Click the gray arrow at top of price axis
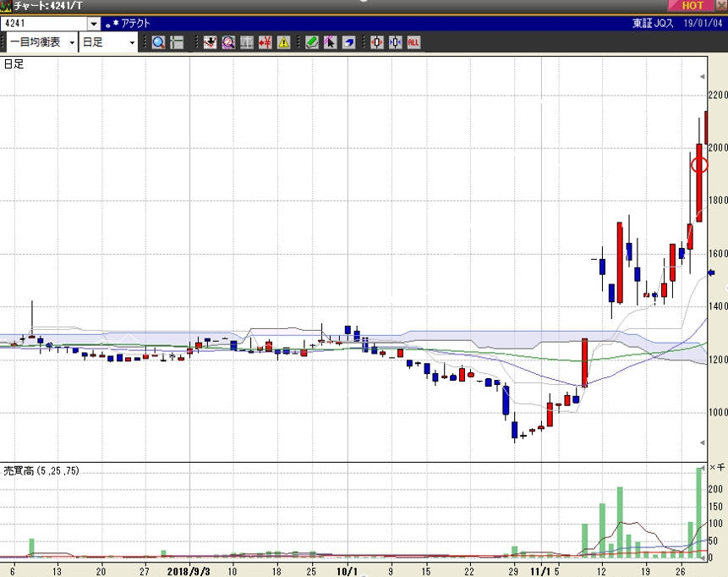The width and height of the screenshot is (728, 577). point(703,77)
